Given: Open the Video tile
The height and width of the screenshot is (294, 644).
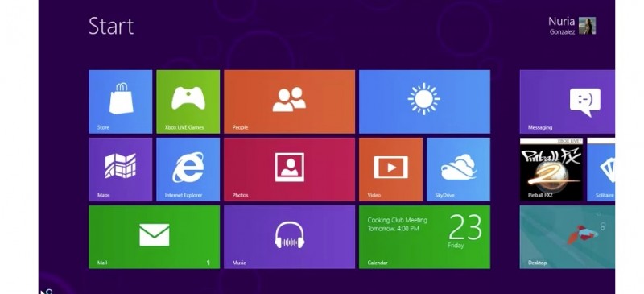Looking at the screenshot, I should point(390,169).
